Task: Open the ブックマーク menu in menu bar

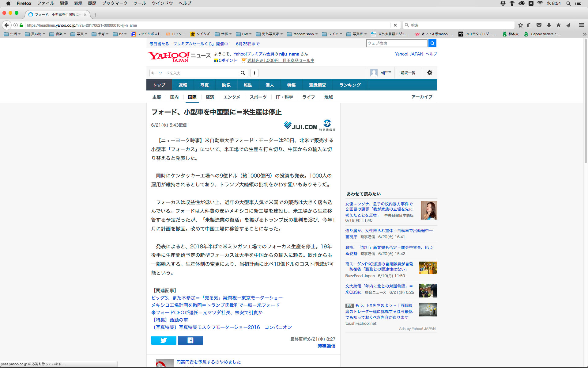Action: pos(115,3)
